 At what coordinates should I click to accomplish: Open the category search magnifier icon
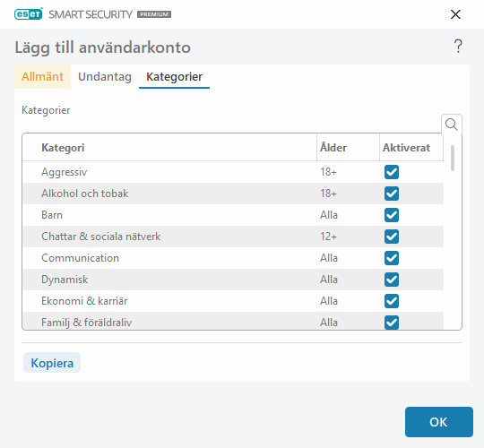coord(451,125)
